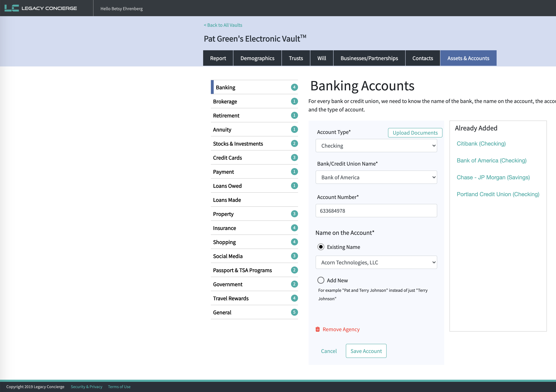Click the Property count badge
The height and width of the screenshot is (392, 556).
(294, 214)
